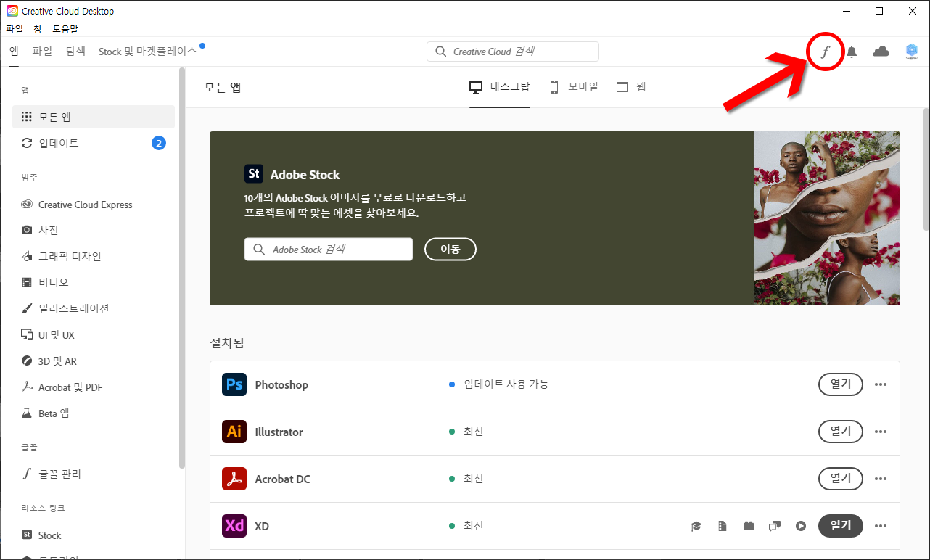Open XD document icon
The height and width of the screenshot is (560, 930).
[x=723, y=526]
